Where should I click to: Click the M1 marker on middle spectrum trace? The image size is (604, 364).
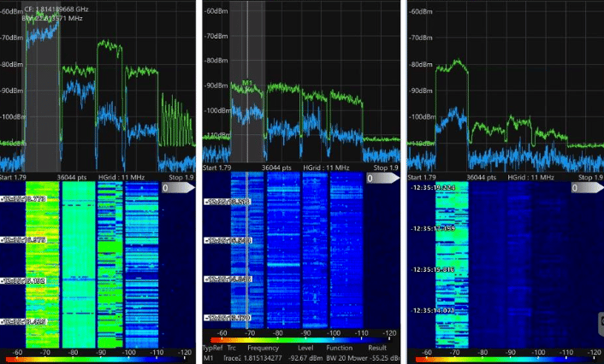(x=247, y=83)
